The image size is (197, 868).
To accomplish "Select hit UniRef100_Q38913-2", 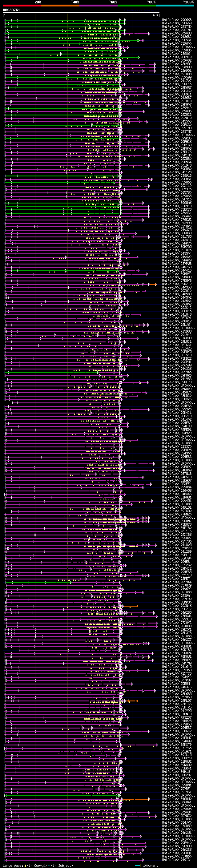I will pos(179,206).
